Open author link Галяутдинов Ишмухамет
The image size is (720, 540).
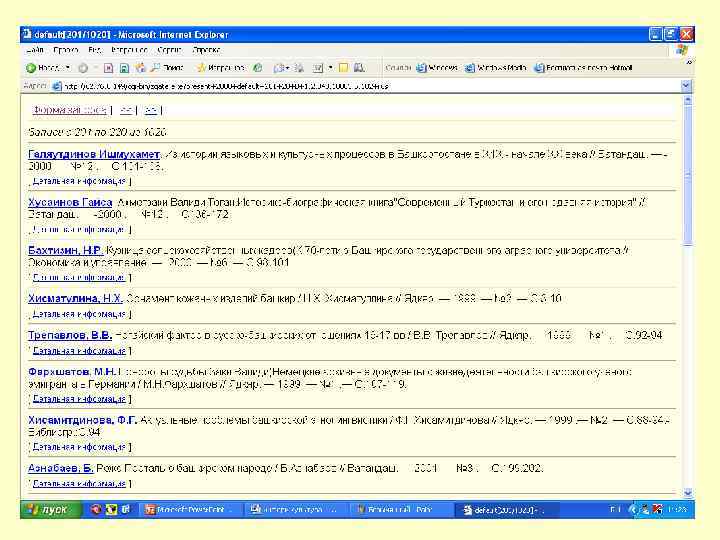(x=94, y=154)
